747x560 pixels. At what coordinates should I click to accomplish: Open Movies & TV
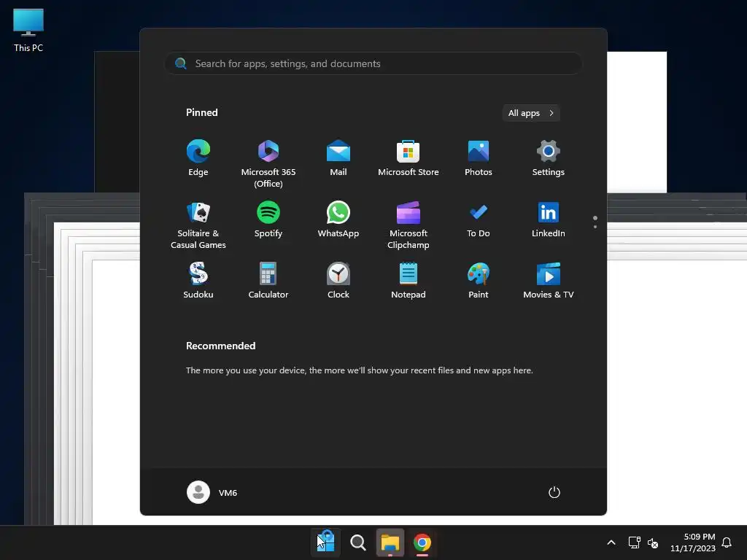click(x=549, y=281)
